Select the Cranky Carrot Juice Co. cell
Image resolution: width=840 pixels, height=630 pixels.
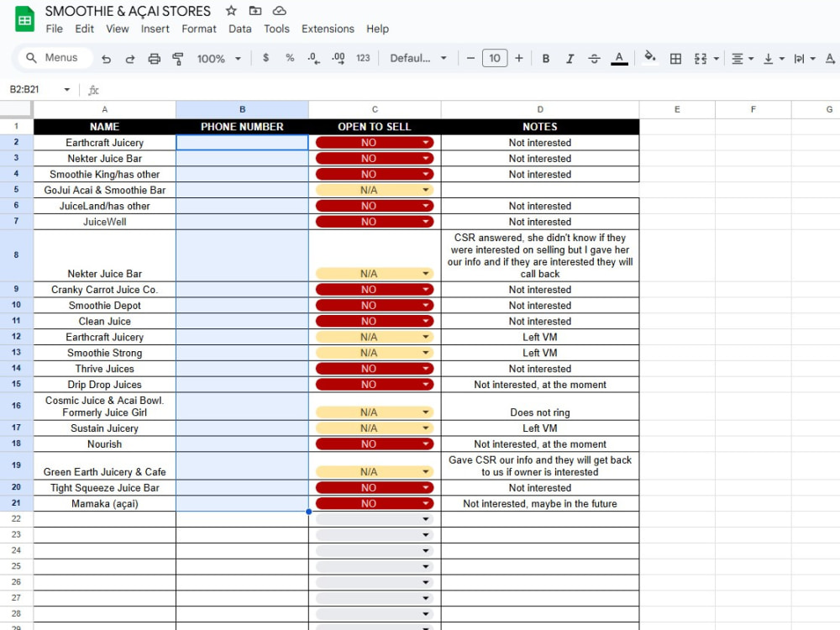tap(104, 290)
